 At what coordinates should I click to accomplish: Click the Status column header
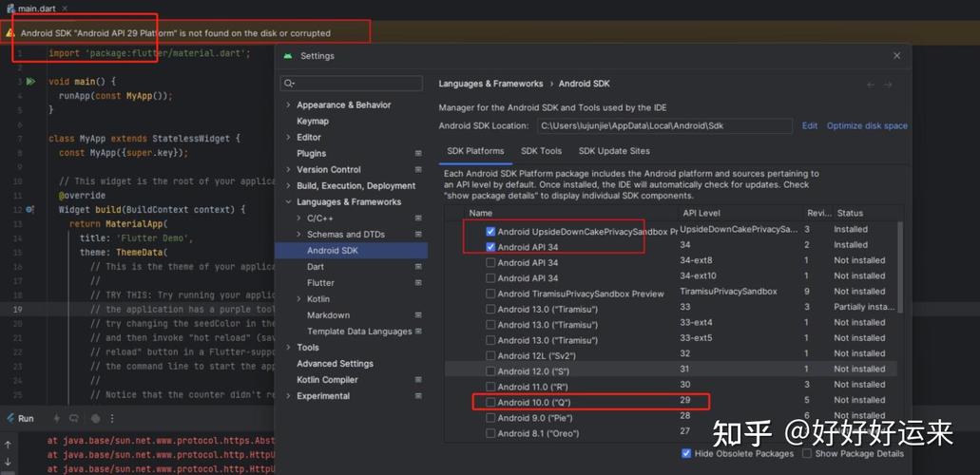pos(850,213)
